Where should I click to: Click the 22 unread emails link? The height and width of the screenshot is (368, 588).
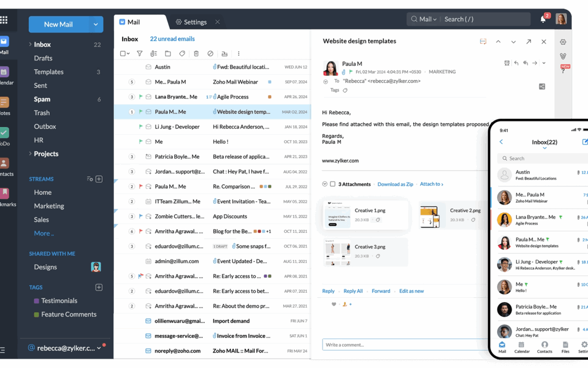[x=172, y=39]
